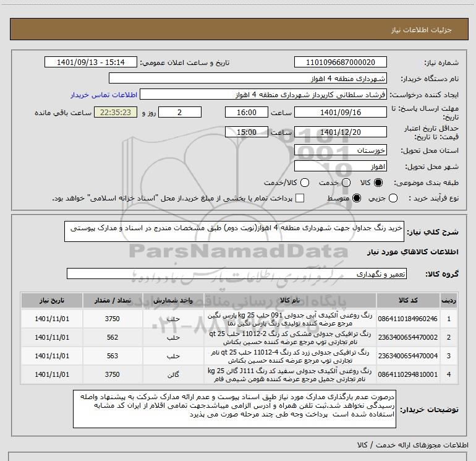Click the price validity time 15:00
The image size is (476, 461).
click(247, 132)
